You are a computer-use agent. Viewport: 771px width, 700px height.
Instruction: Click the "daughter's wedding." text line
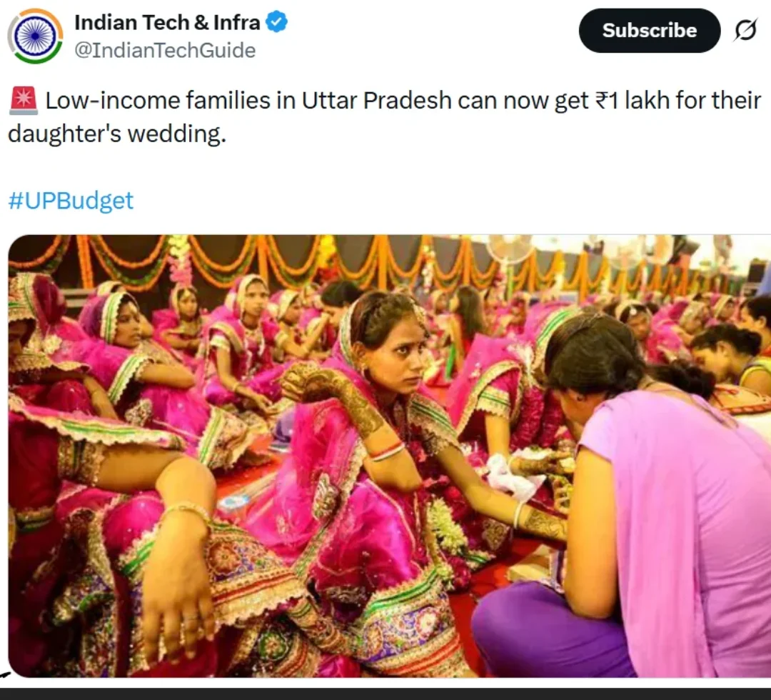point(116,134)
